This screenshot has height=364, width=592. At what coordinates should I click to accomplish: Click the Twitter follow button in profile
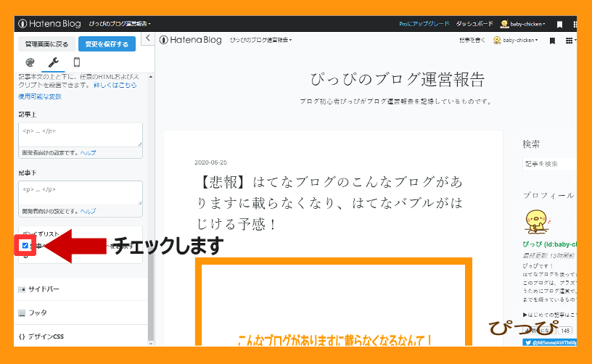tap(550, 342)
